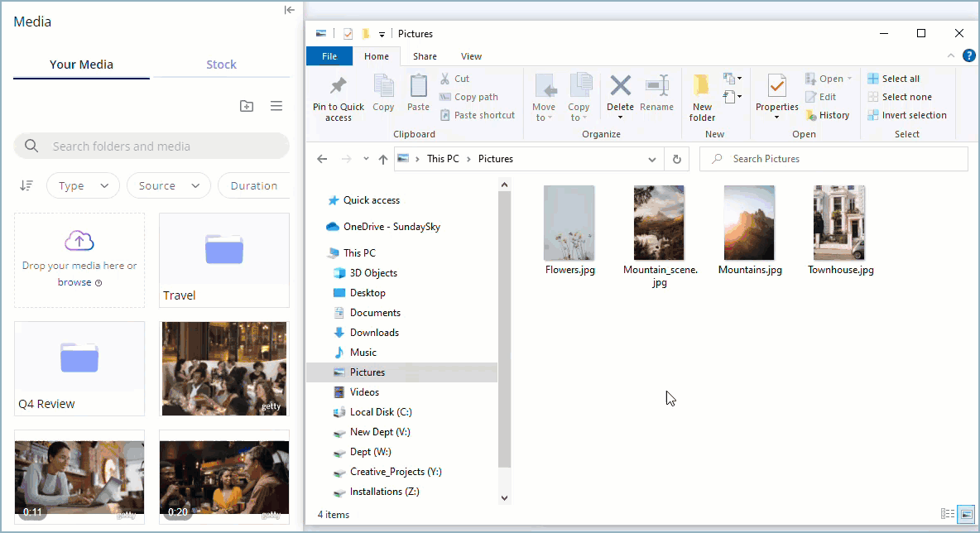This screenshot has height=533, width=980.
Task: Click Invert selection in ribbon
Action: (x=907, y=115)
